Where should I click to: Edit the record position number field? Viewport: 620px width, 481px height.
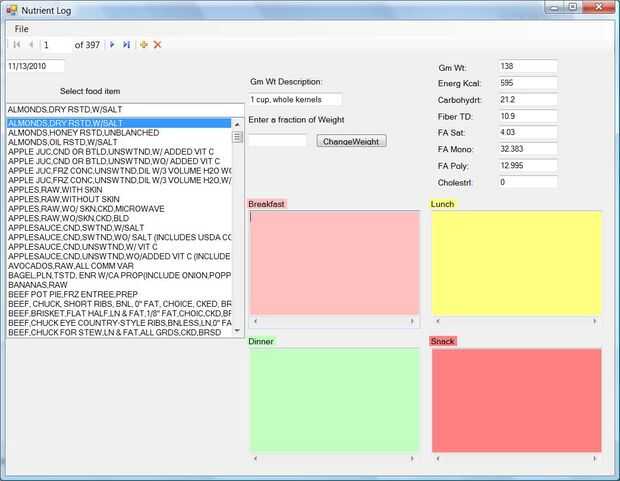tap(56, 45)
